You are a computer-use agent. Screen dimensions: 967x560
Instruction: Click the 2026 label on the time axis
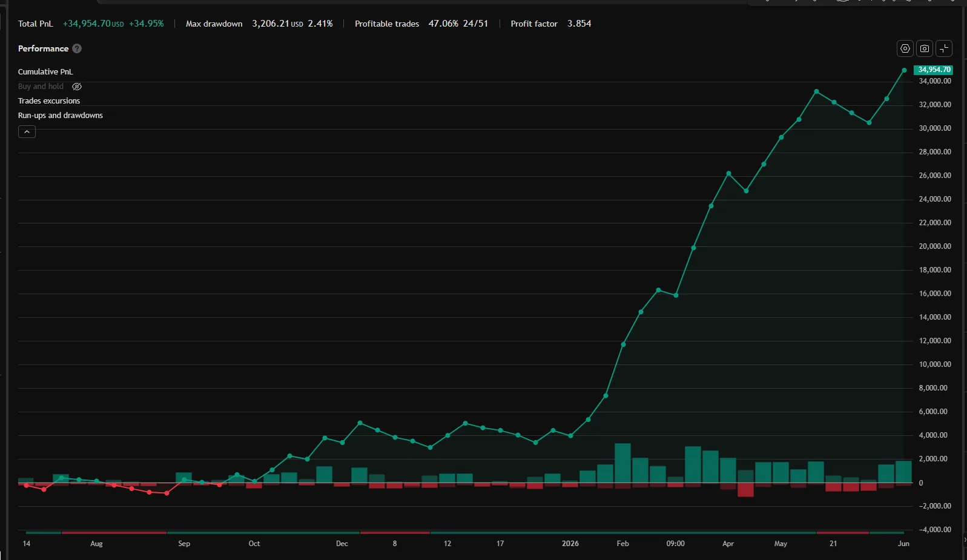pyautogui.click(x=570, y=544)
